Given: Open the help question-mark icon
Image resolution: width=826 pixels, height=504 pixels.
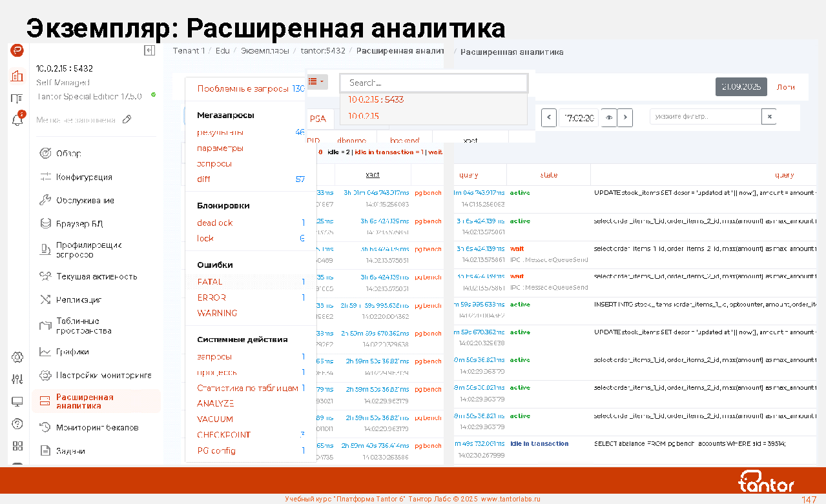Looking at the screenshot, I should (x=17, y=424).
